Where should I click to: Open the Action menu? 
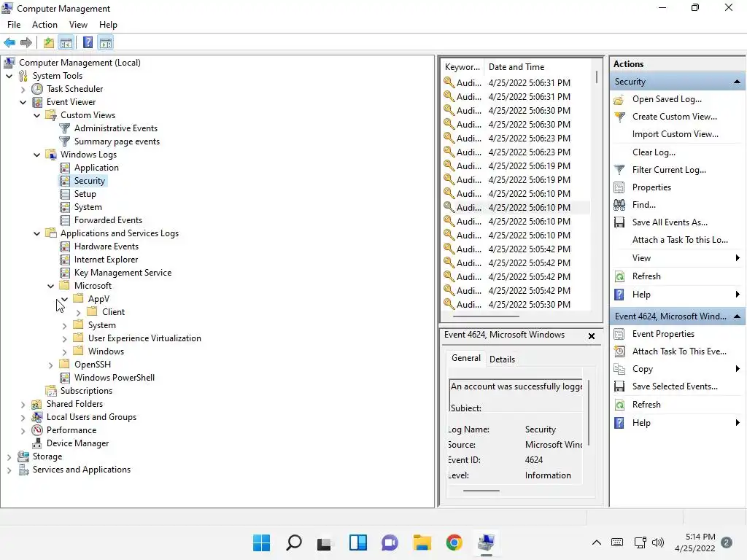coord(44,25)
